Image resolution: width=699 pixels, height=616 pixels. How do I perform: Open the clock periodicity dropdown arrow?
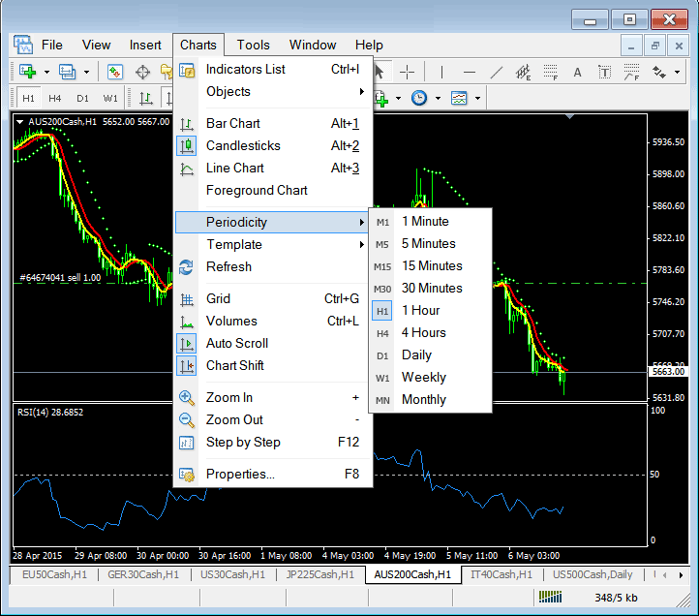(x=438, y=98)
